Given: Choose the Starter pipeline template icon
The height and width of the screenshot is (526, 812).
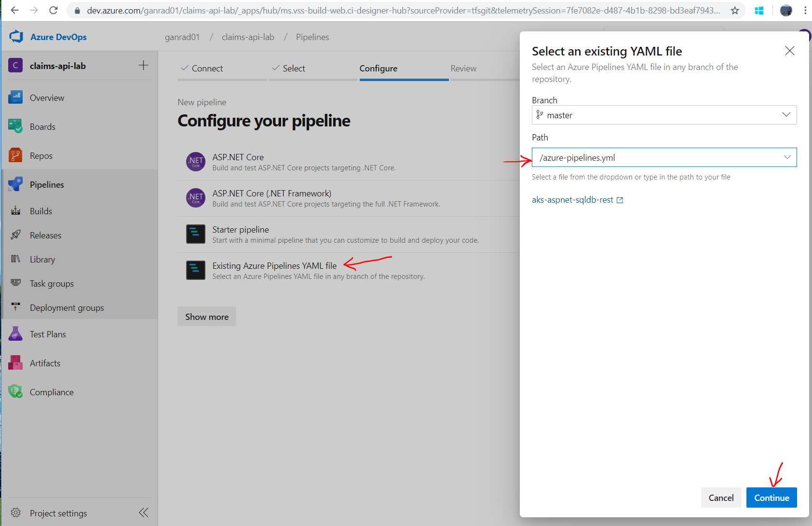Looking at the screenshot, I should pyautogui.click(x=196, y=234).
